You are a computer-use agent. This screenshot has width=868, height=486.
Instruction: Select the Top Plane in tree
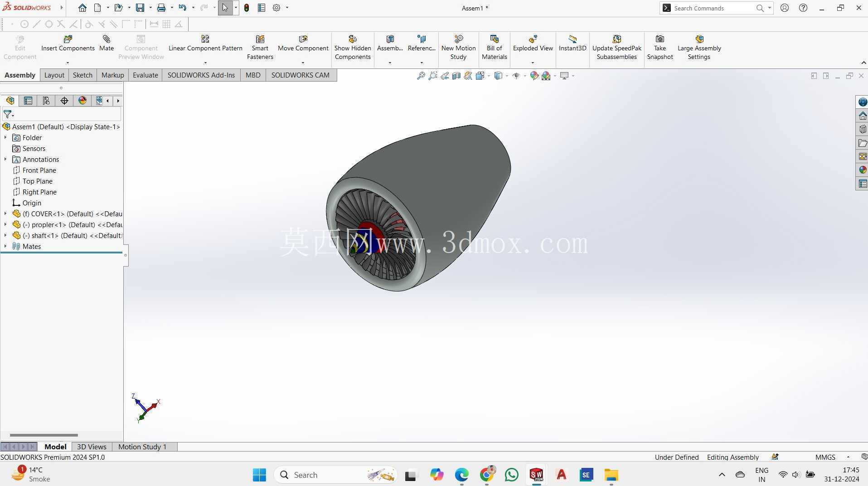pos(33,181)
